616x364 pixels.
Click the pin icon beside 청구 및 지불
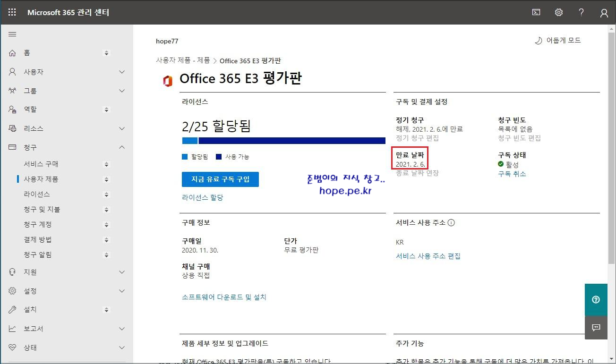[x=106, y=210]
